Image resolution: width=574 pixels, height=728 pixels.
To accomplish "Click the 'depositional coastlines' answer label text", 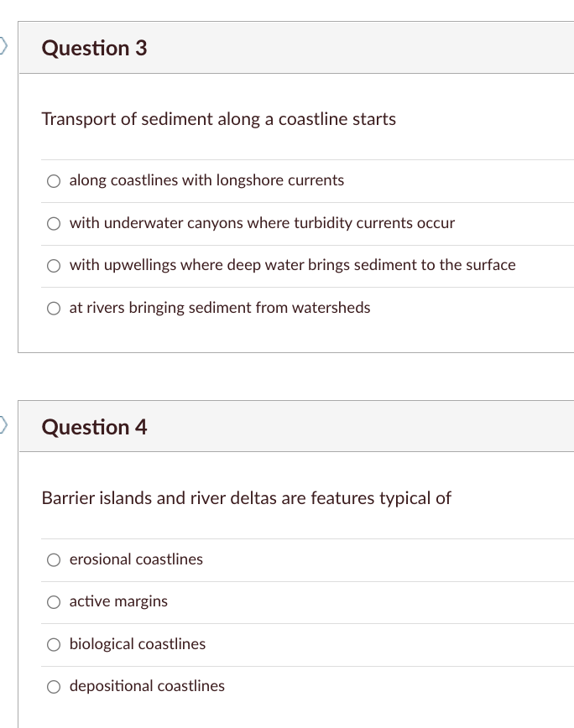I will click(147, 686).
